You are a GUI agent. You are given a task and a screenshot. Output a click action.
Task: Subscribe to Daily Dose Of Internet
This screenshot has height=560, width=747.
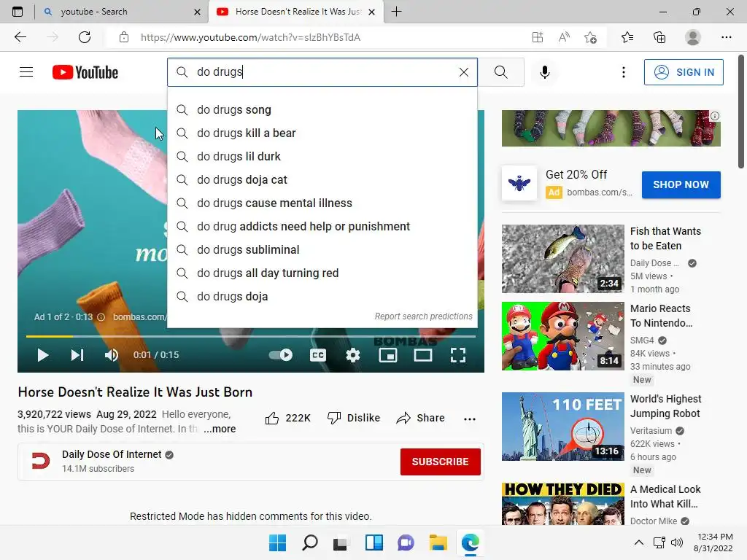coord(440,462)
